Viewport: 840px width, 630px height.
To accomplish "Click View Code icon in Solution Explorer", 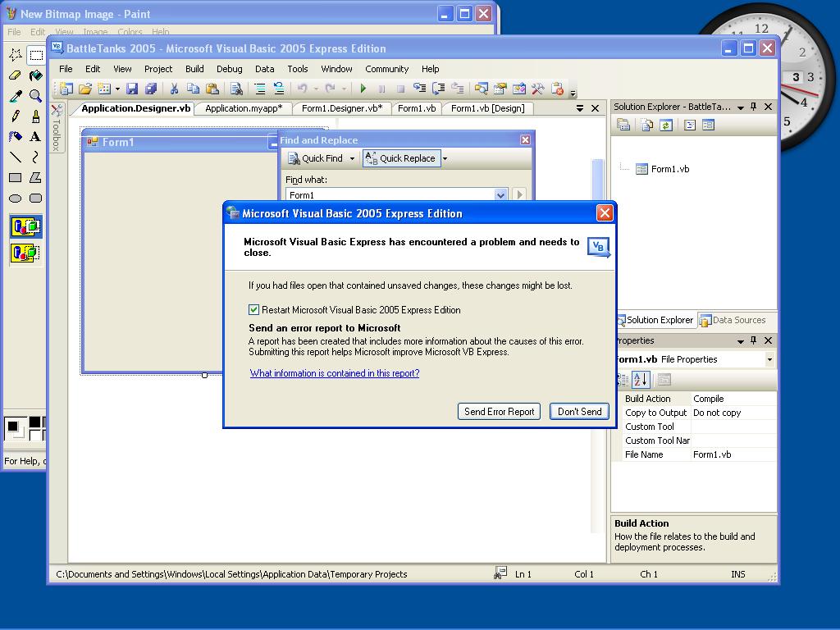I will coord(689,126).
